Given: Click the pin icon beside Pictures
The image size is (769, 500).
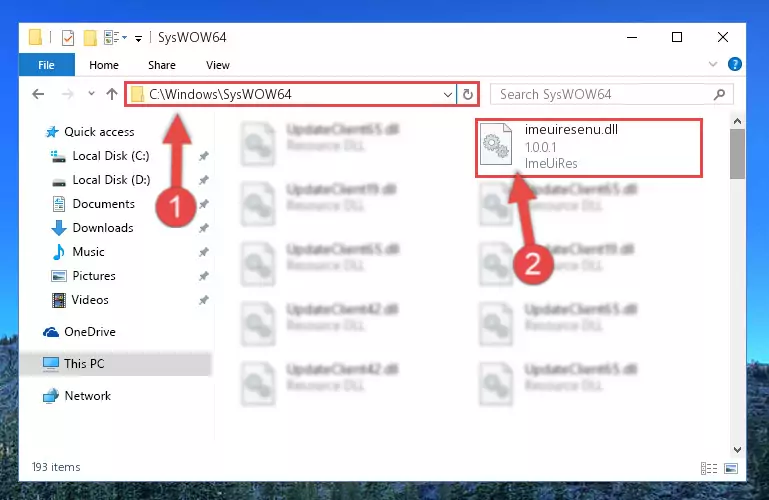Looking at the screenshot, I should (x=204, y=276).
